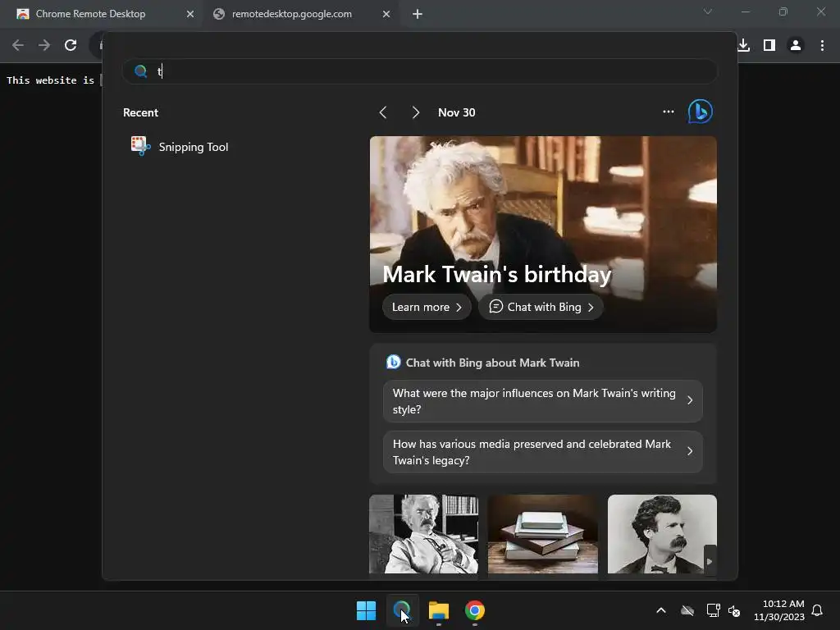
Task: Open thumbnail of stacked books
Action: [543, 534]
